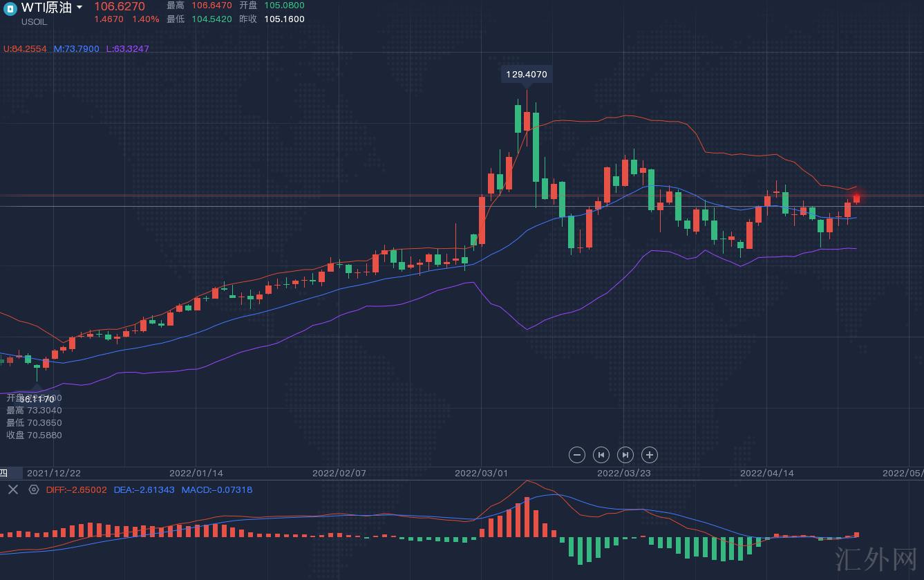
Task: Click the red DIFF value label
Action: [76, 490]
